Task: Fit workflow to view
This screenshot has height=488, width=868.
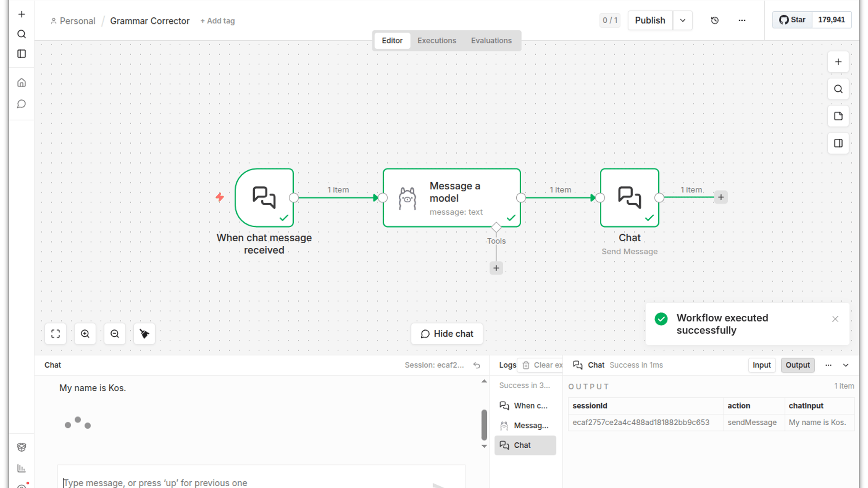Action: point(56,334)
